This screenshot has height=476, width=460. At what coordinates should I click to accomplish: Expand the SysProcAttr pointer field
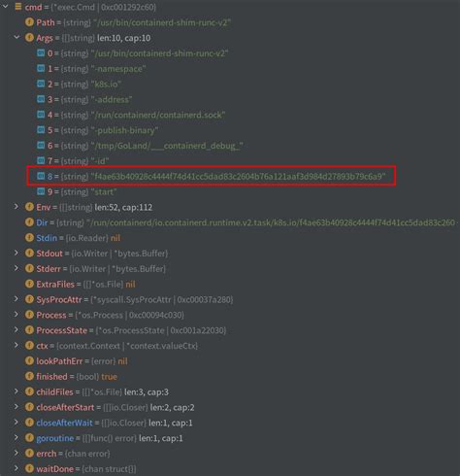point(16,299)
